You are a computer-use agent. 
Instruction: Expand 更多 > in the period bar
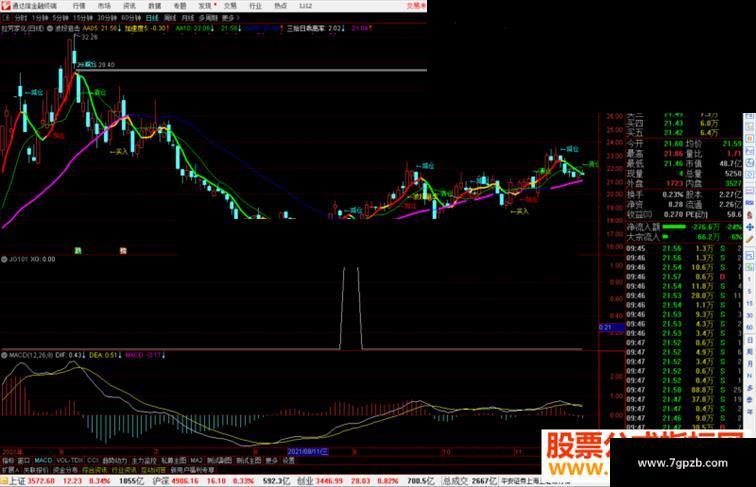tap(230, 18)
